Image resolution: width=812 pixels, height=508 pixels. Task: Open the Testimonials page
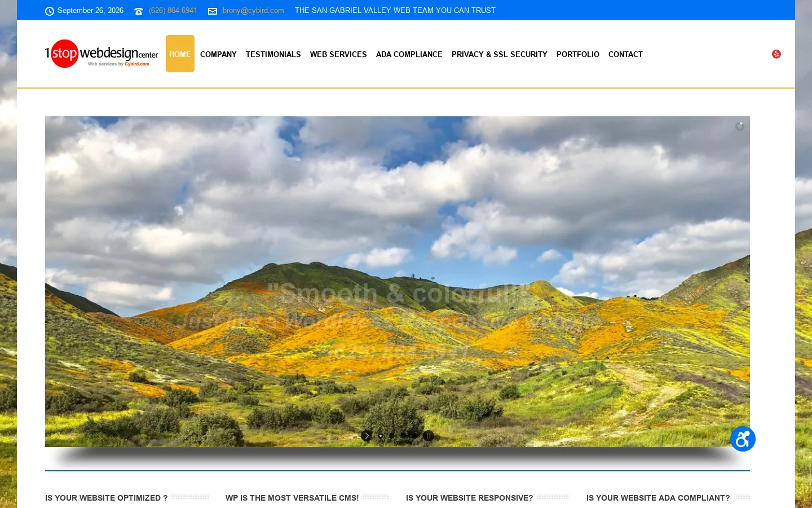tap(273, 54)
